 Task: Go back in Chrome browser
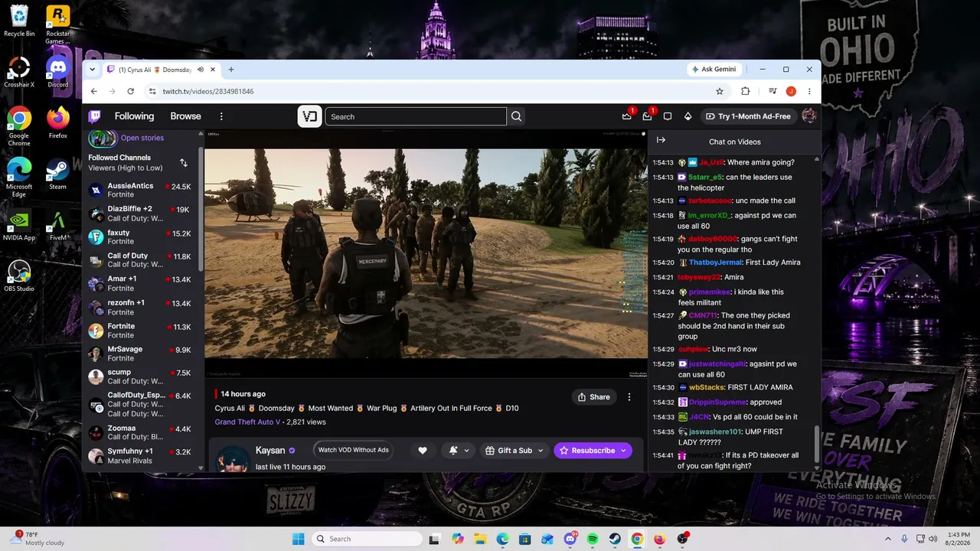[x=94, y=91]
